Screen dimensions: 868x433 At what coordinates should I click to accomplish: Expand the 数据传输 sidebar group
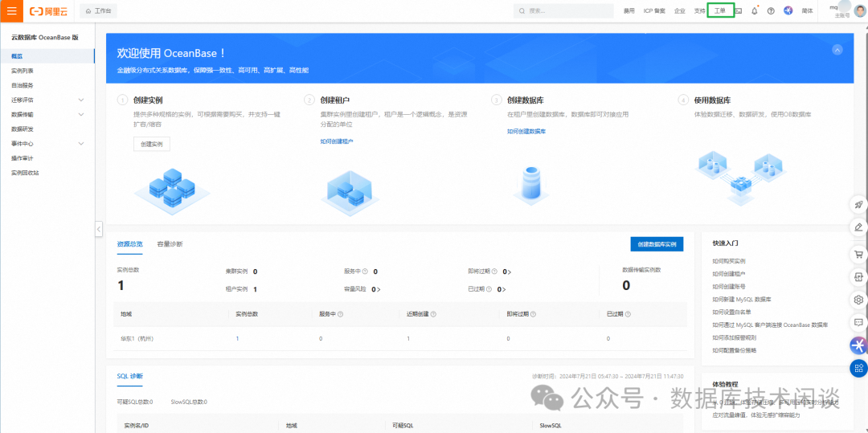(x=47, y=114)
